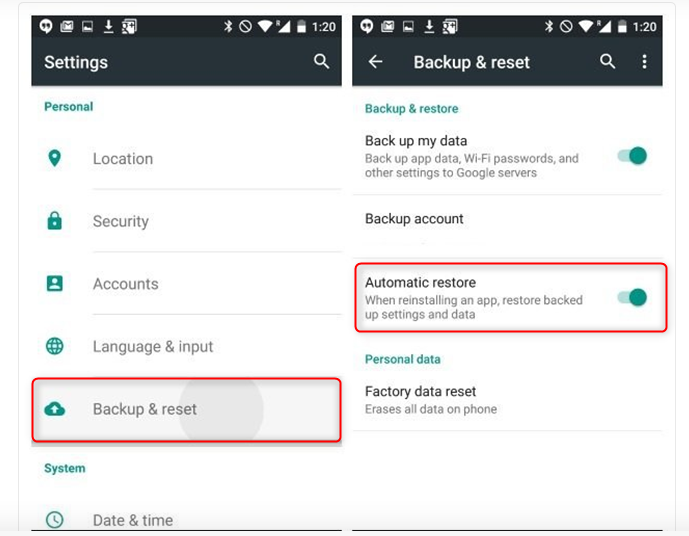Tap the Location pin icon
The image size is (689, 536).
(x=54, y=158)
